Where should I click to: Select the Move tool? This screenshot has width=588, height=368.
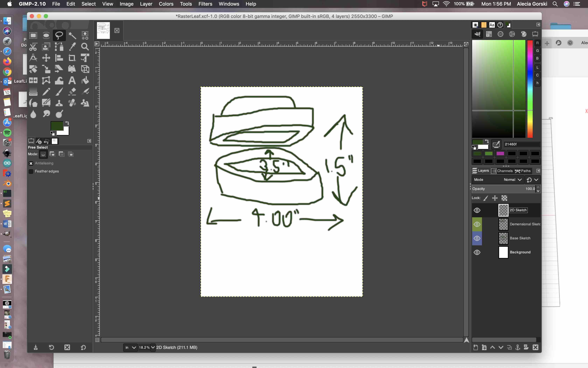click(x=46, y=58)
